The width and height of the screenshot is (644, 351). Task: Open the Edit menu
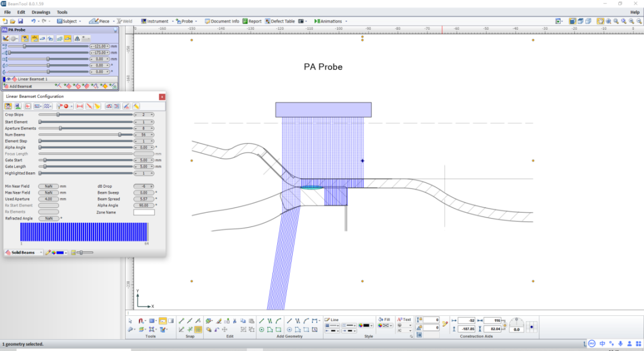[21, 13]
